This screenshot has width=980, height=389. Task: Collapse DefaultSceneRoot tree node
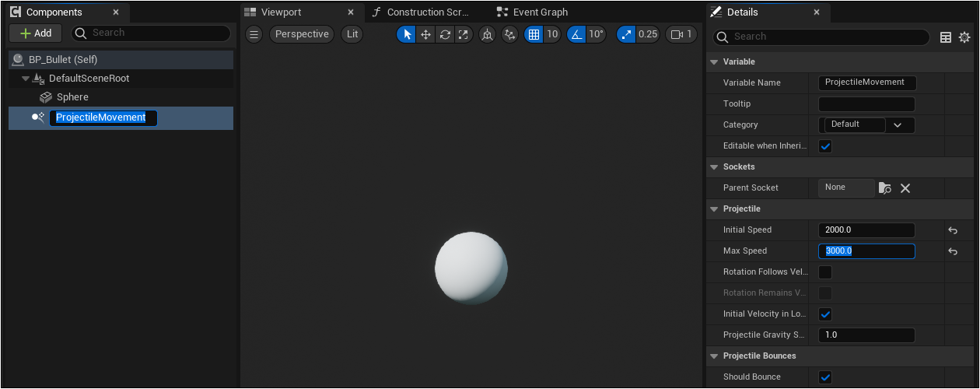coord(26,79)
